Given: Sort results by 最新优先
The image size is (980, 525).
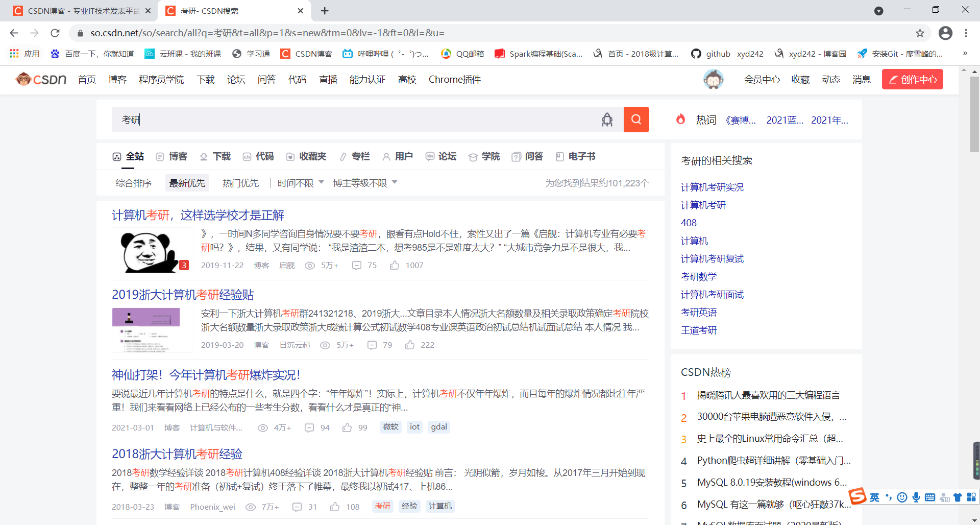Looking at the screenshot, I should [187, 183].
